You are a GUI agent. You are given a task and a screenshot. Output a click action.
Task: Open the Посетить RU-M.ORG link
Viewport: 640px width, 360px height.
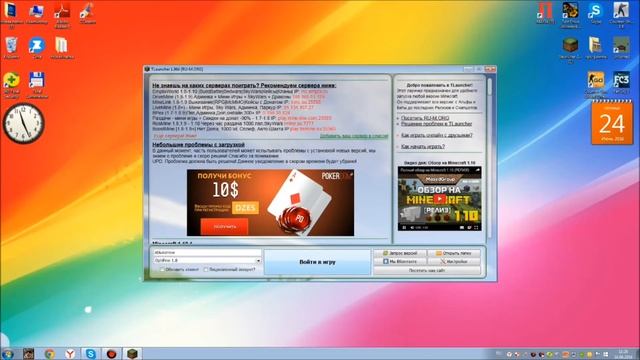tap(425, 118)
